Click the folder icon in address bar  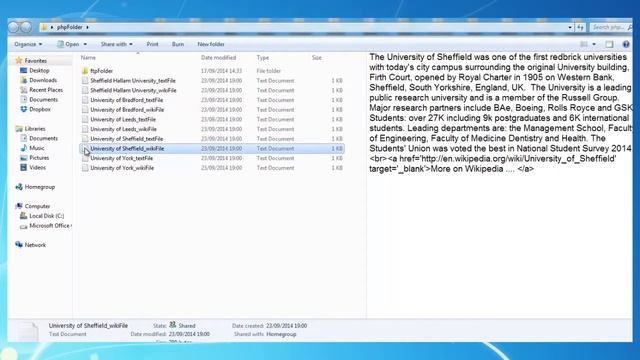point(44,27)
